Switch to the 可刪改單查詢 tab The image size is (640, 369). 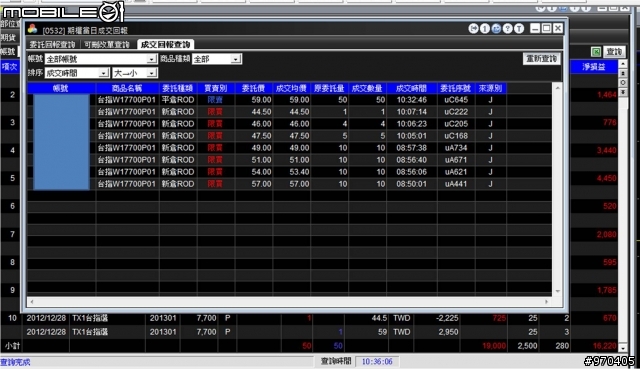pos(107,44)
